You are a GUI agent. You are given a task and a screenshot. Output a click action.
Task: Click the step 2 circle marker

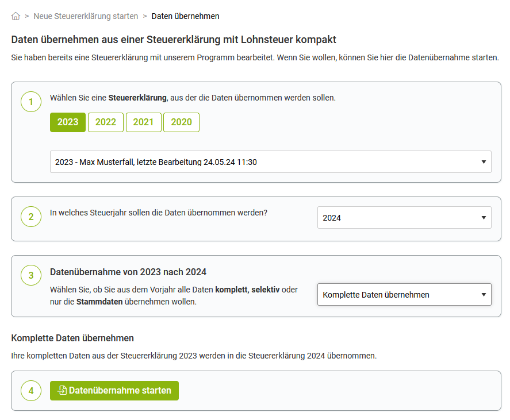pos(31,217)
